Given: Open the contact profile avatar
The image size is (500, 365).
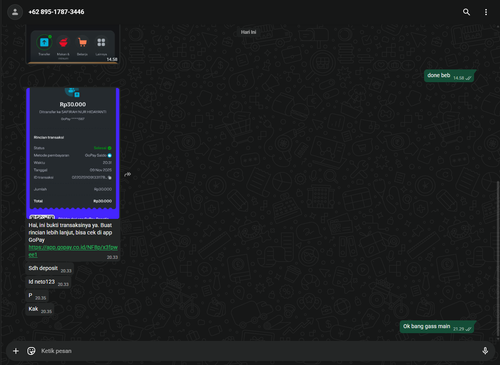Looking at the screenshot, I should pos(15,12).
